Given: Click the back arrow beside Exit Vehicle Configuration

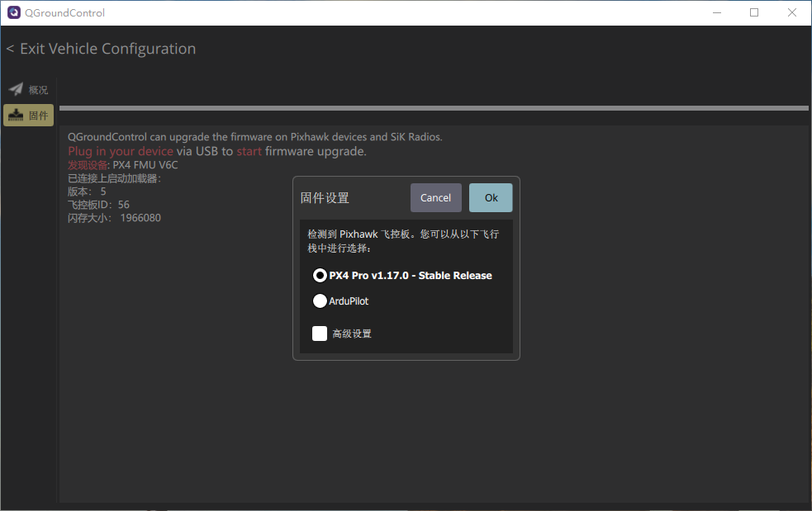Looking at the screenshot, I should click(10, 49).
